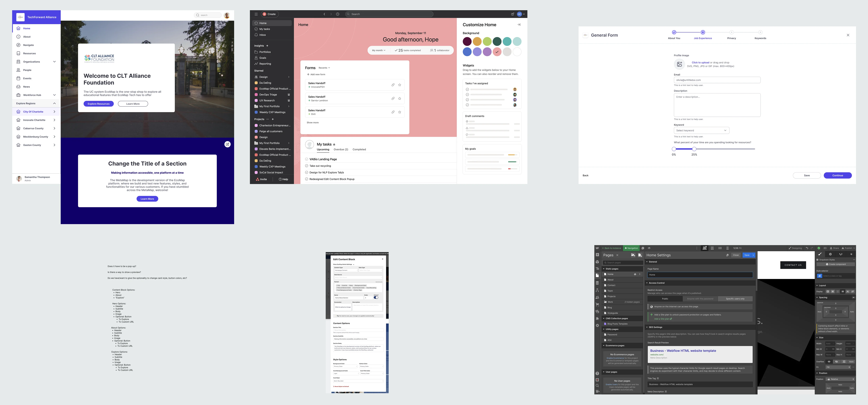This screenshot has height=405, width=868.
Task: Collapse the Customize Home panel arrow
Action: (x=519, y=25)
